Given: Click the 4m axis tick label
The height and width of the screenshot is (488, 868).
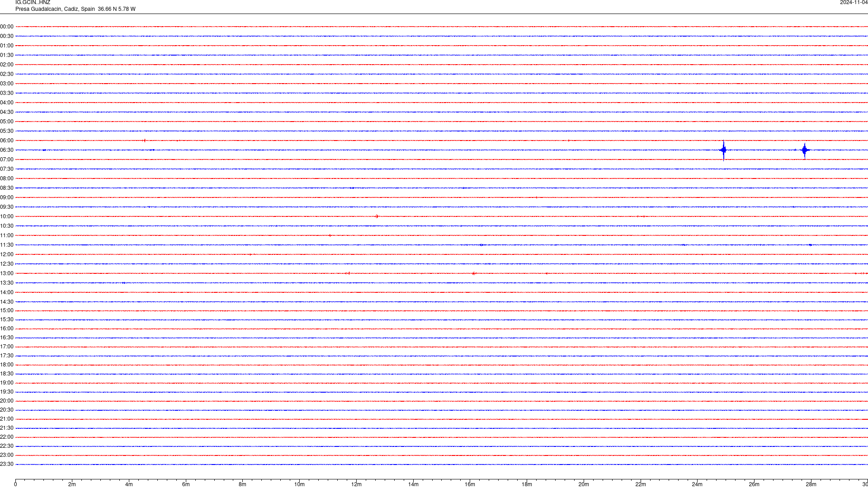Looking at the screenshot, I should point(129,484).
